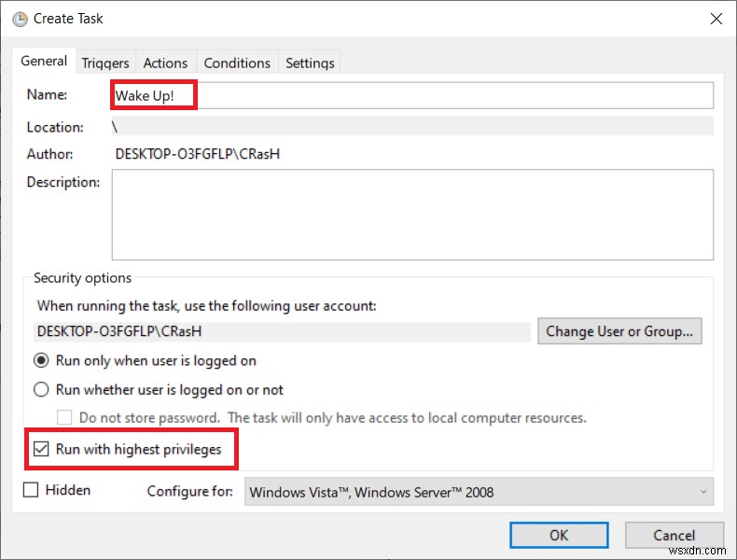Image resolution: width=737 pixels, height=560 pixels.
Task: Click the Location field showing backslash
Action: (412, 127)
